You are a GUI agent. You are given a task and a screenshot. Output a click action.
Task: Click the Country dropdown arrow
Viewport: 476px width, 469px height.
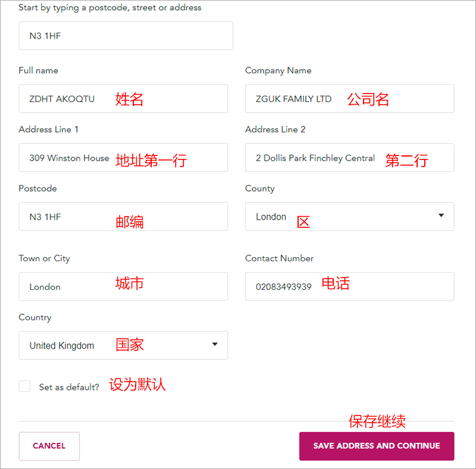click(215, 344)
